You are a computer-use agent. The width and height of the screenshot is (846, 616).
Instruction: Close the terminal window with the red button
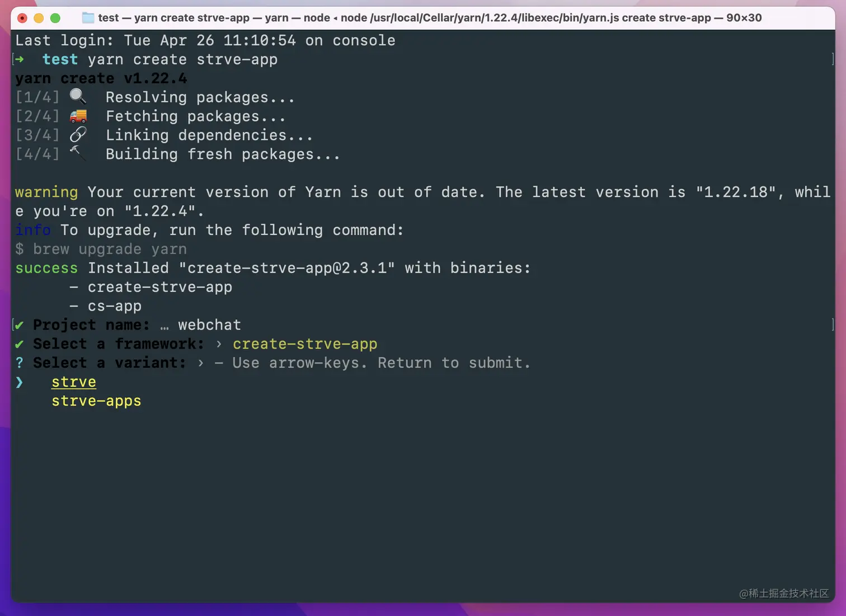pos(22,18)
